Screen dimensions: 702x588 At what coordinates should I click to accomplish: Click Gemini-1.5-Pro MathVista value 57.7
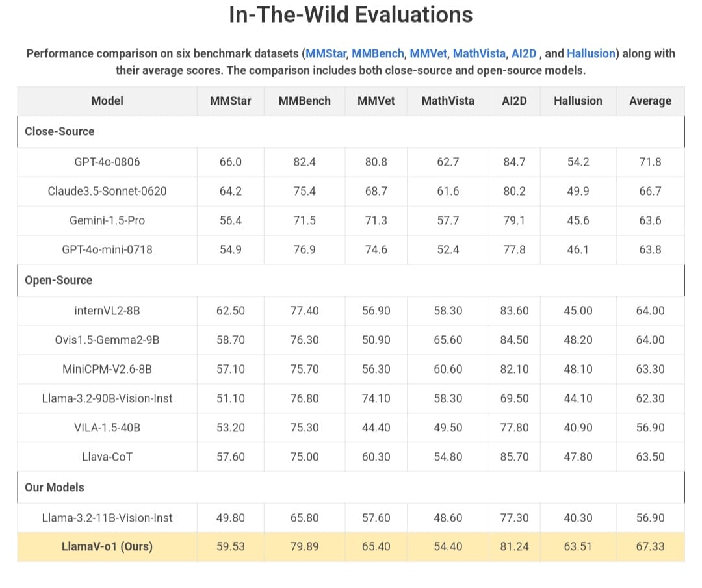coord(448,221)
